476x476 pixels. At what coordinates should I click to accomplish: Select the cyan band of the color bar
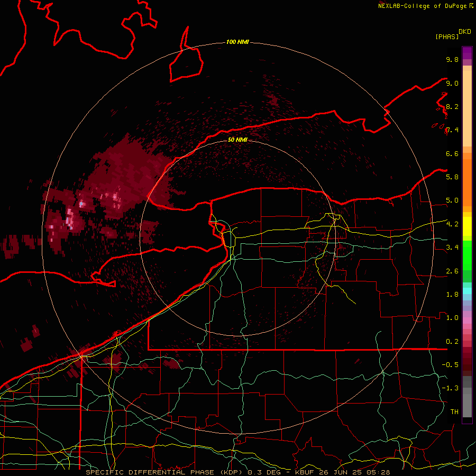point(467,290)
